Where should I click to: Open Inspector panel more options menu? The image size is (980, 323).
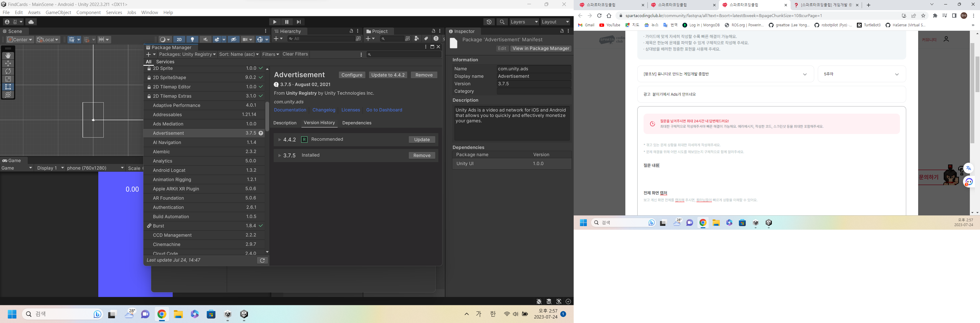568,31
